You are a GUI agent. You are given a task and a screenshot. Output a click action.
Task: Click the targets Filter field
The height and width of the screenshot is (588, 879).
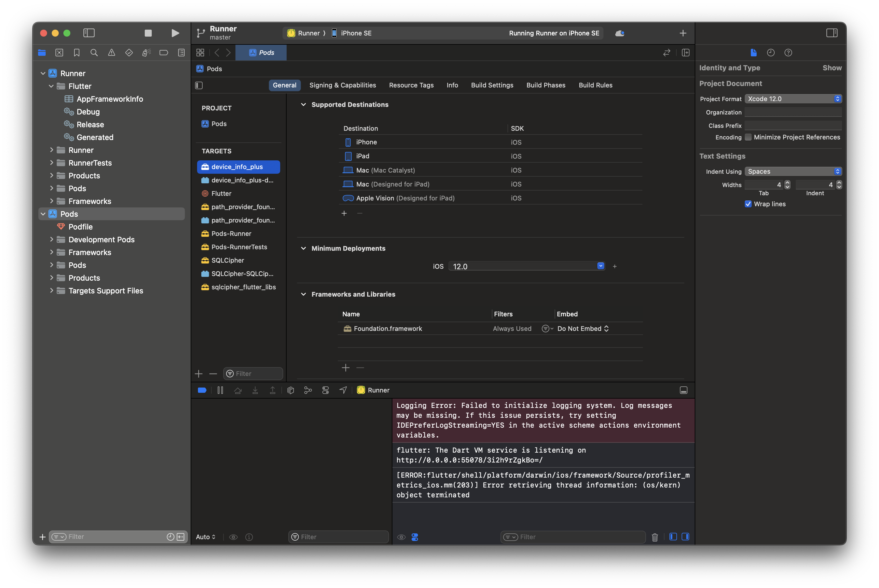[x=253, y=374]
